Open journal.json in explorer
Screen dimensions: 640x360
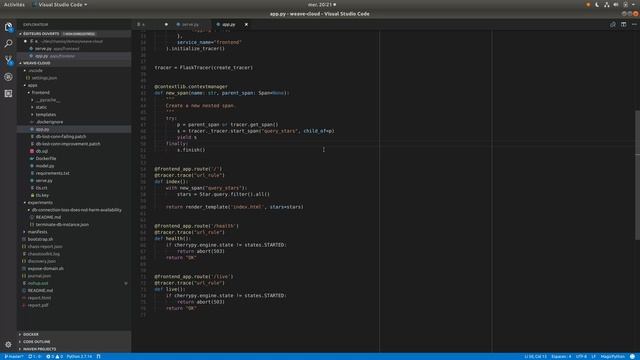(73, 276)
